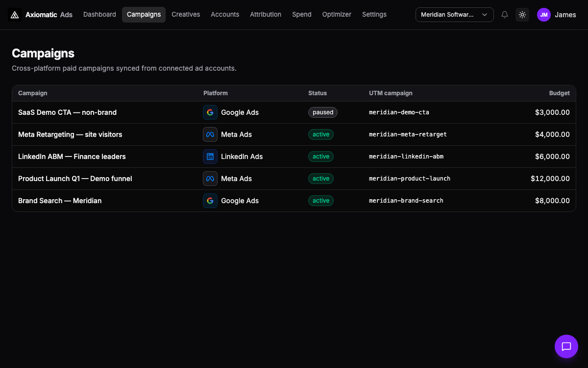Click Google icon in Brand Search row

(x=210, y=201)
